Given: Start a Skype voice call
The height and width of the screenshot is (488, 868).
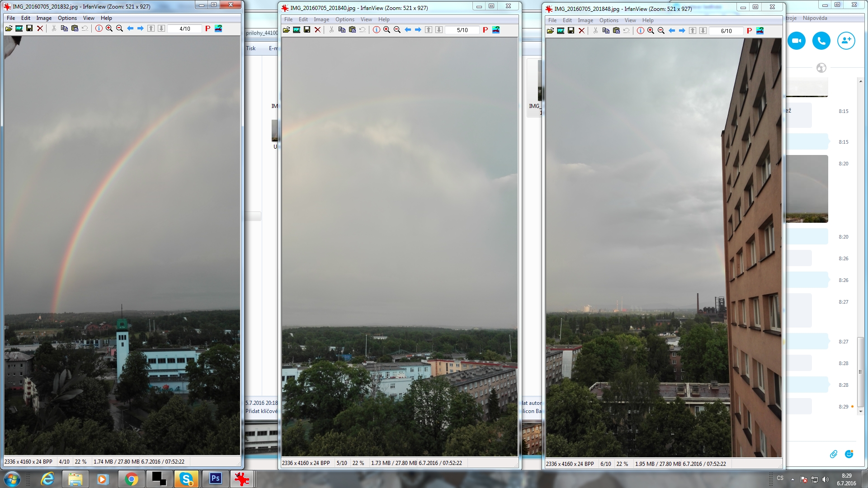Looking at the screenshot, I should tap(821, 41).
